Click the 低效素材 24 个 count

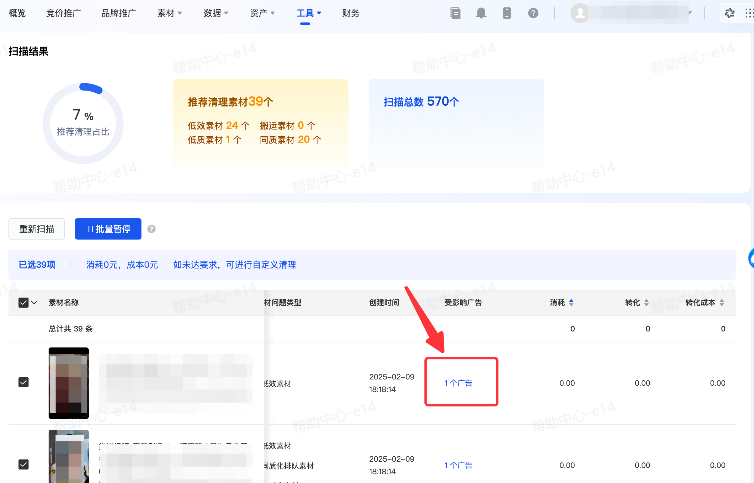click(x=218, y=126)
